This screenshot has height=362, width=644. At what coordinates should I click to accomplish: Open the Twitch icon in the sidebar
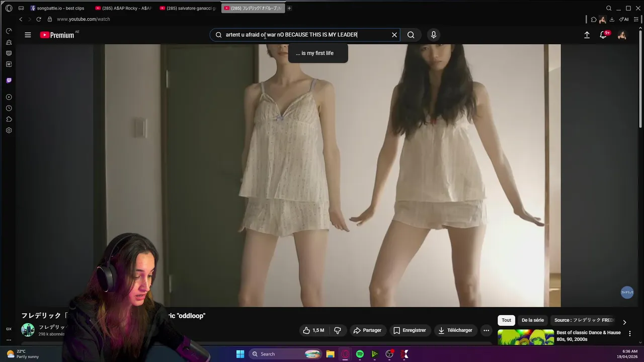[x=9, y=80]
